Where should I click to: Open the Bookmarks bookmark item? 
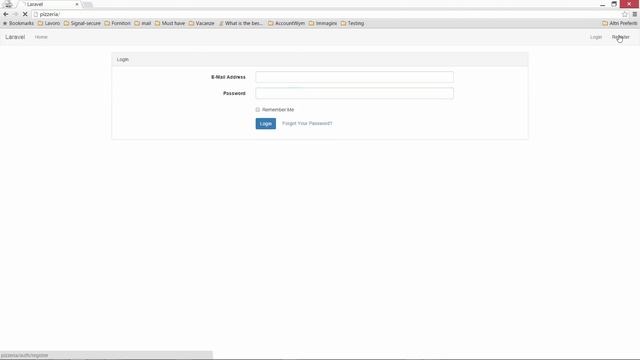pos(18,23)
